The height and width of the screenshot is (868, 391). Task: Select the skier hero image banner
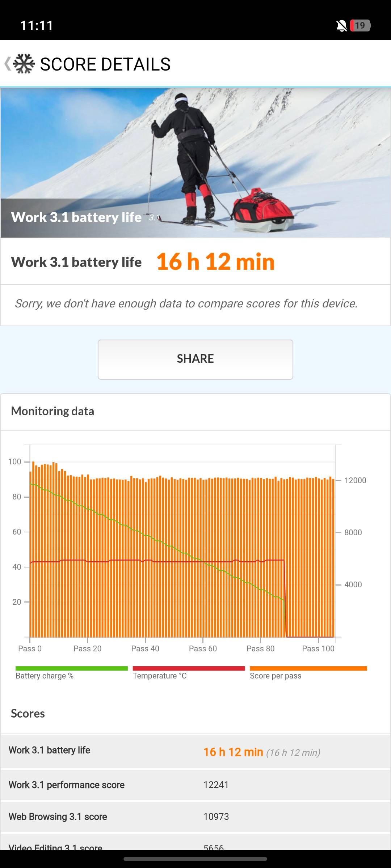(195, 163)
